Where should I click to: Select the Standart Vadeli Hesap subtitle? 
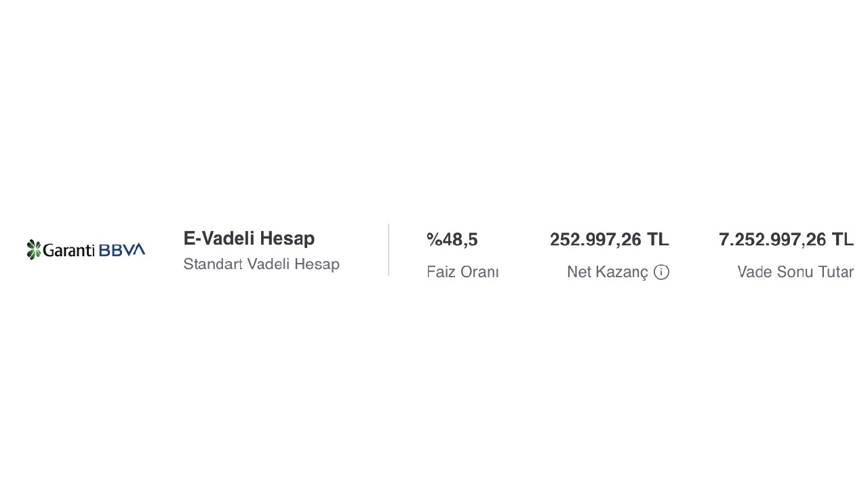point(261,264)
